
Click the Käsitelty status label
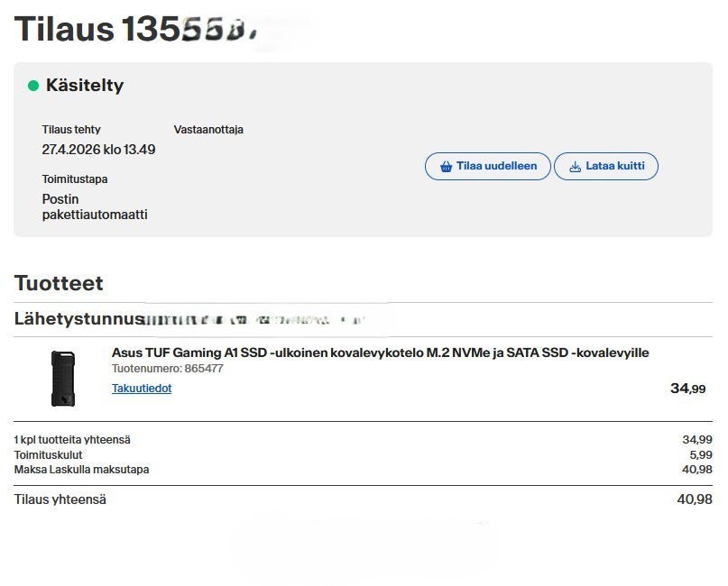[x=85, y=86]
